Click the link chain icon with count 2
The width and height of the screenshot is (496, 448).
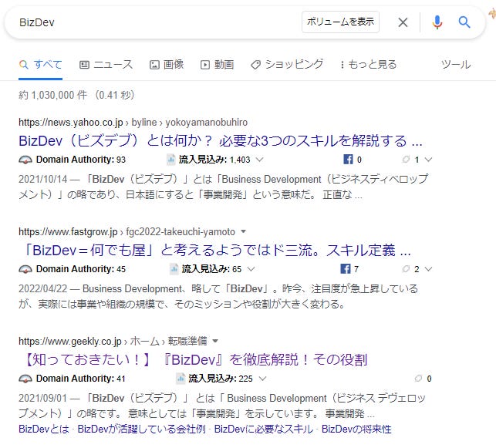tap(406, 269)
